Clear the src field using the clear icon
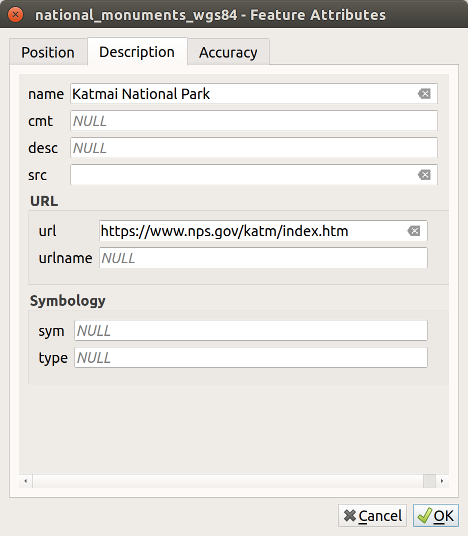 [424, 175]
